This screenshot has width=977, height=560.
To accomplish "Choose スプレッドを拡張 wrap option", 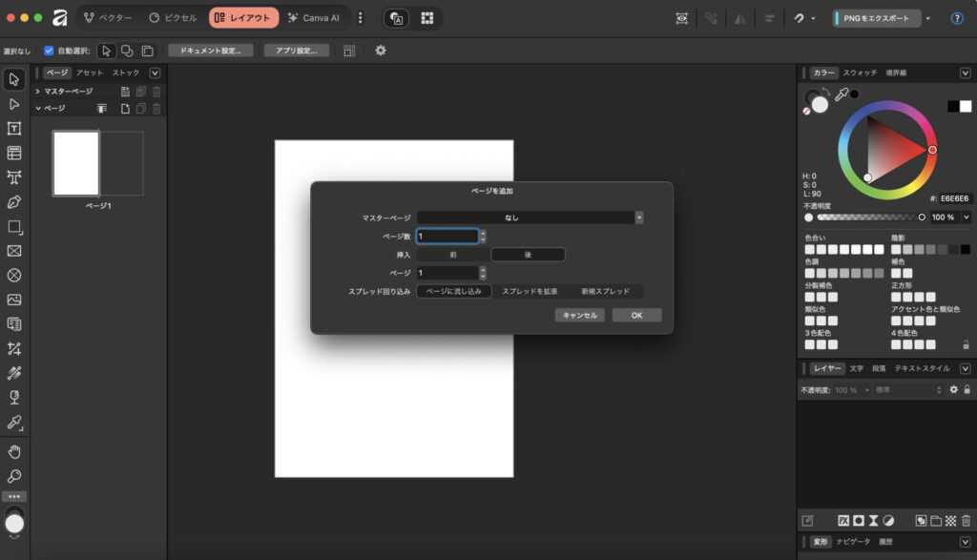I will 530,291.
